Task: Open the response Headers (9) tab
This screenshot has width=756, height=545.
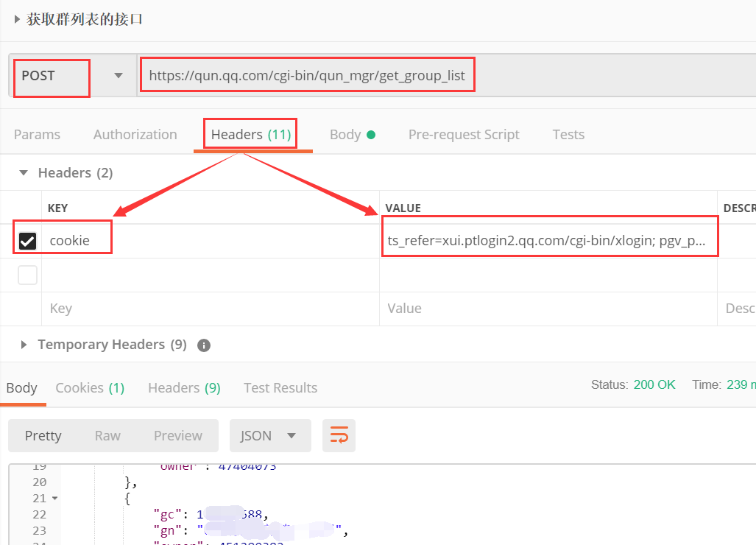Action: coord(184,388)
